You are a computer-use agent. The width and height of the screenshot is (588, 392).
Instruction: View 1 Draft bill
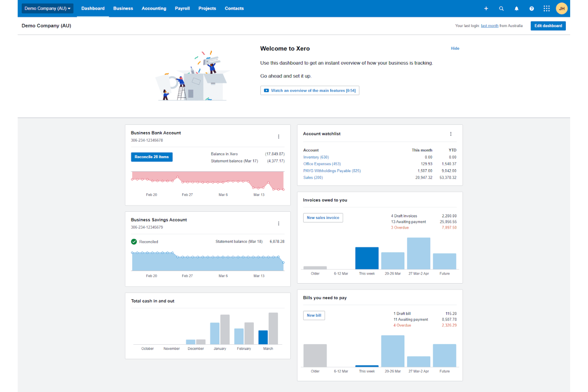tap(402, 314)
